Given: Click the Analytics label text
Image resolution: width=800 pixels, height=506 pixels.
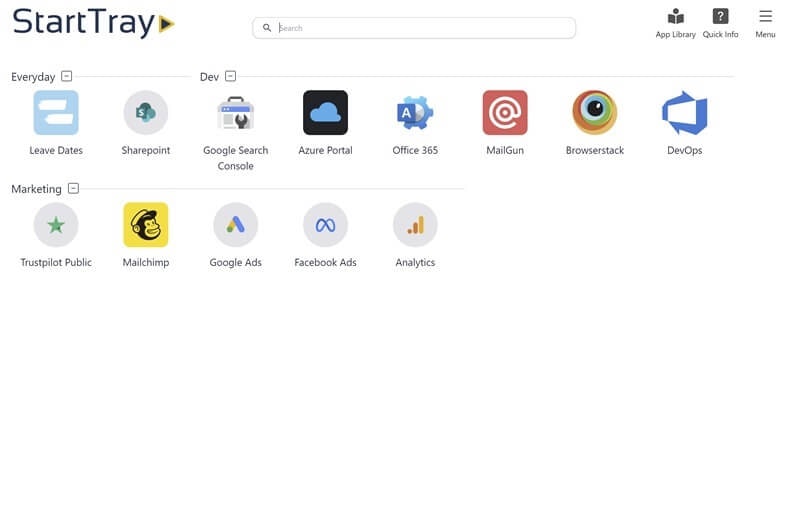Looking at the screenshot, I should (415, 263).
